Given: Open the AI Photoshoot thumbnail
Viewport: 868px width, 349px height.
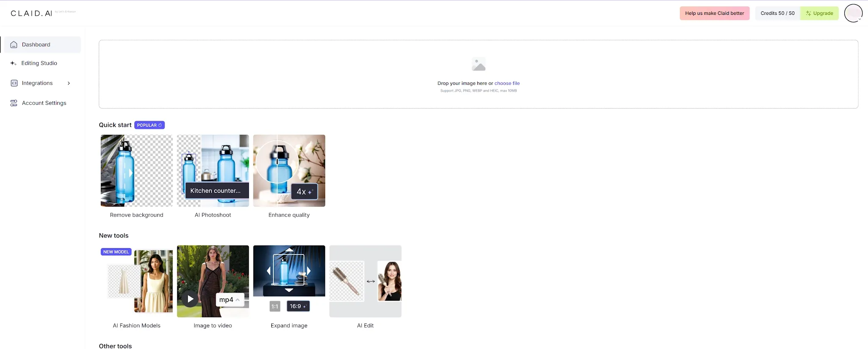Looking at the screenshot, I should coord(213,171).
